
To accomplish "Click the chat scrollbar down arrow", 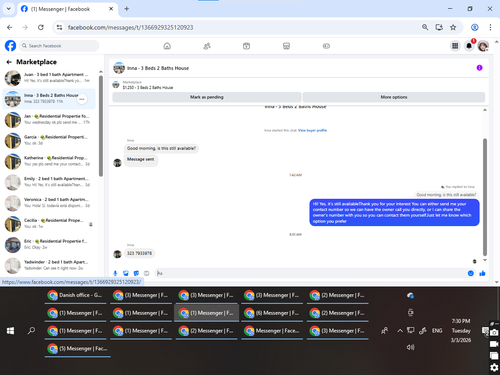I will point(485,260).
